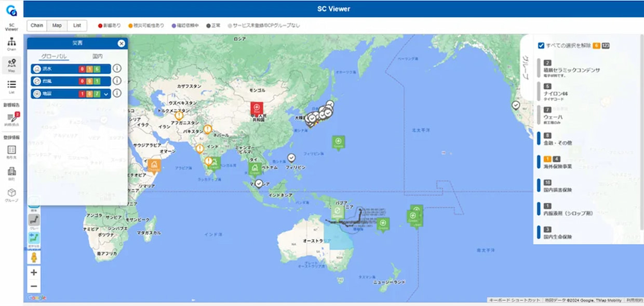Open impact reports icon with red badge
Image resolution: width=644 pixels, height=306 pixels.
[11, 119]
